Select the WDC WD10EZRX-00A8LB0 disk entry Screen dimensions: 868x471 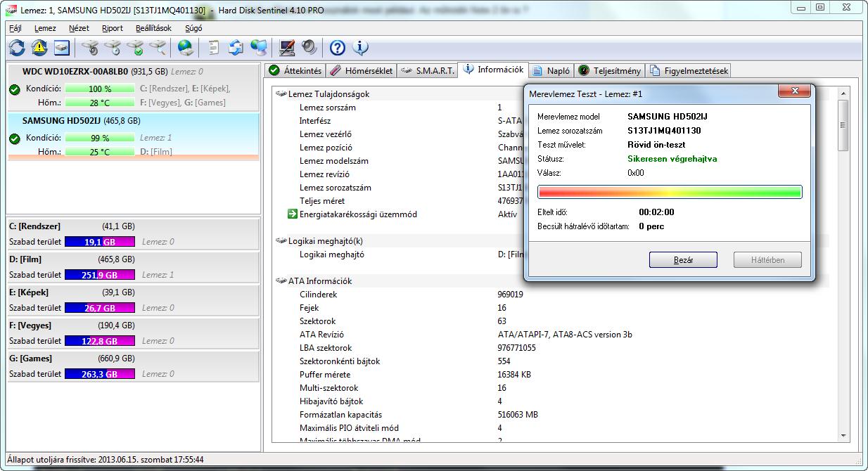click(x=132, y=87)
